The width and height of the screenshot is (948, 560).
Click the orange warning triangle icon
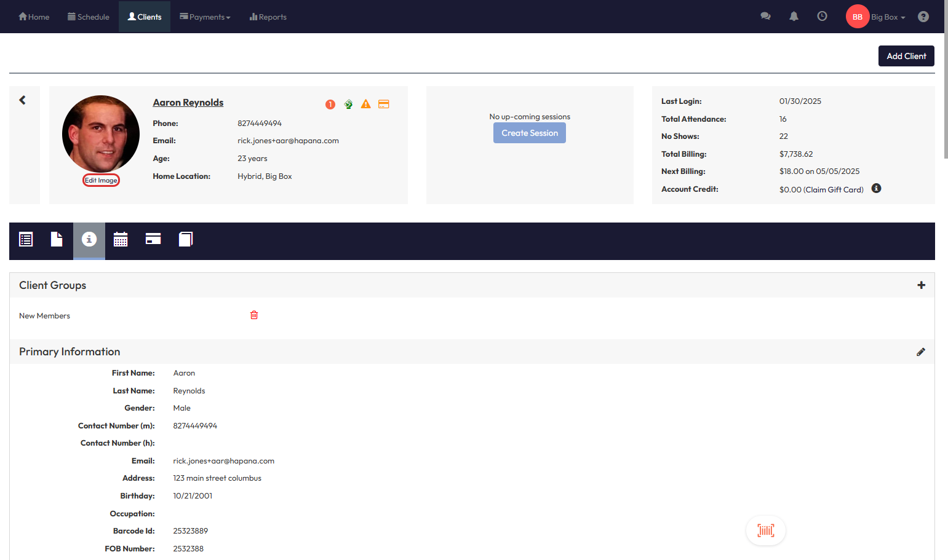pos(366,105)
